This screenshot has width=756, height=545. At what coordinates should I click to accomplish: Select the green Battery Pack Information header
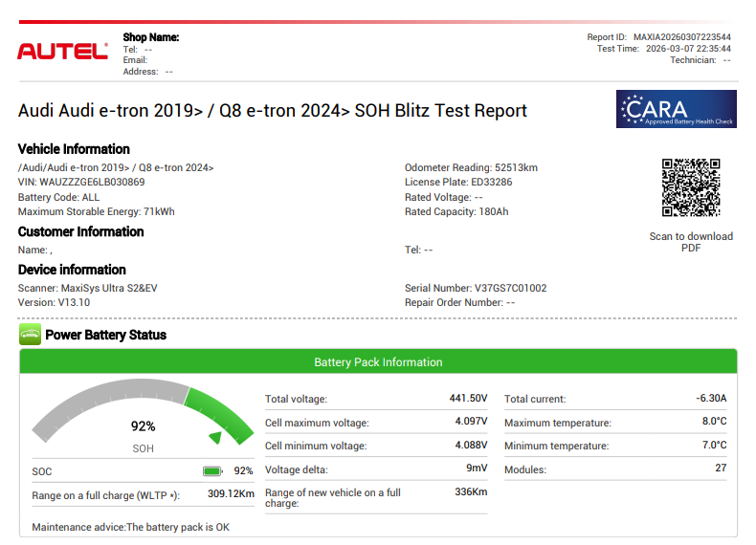pos(378,362)
